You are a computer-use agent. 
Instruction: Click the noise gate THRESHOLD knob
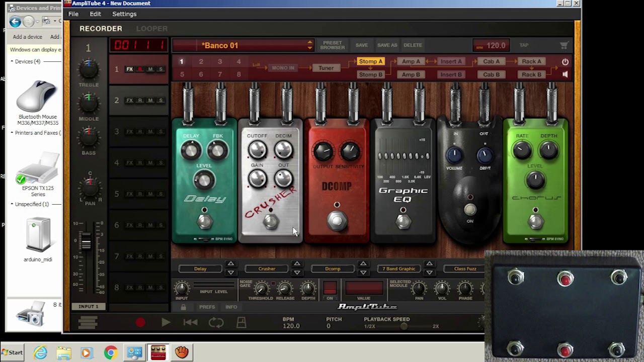click(x=261, y=289)
